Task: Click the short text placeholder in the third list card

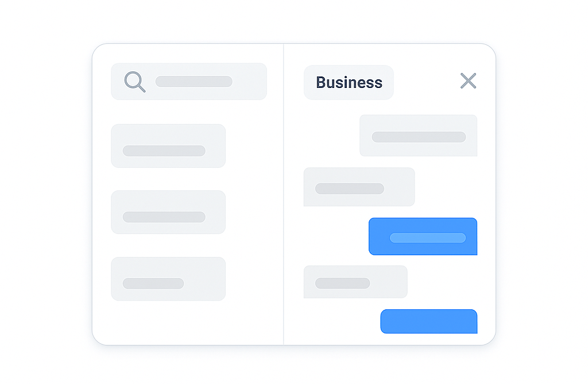Action: click(x=153, y=283)
